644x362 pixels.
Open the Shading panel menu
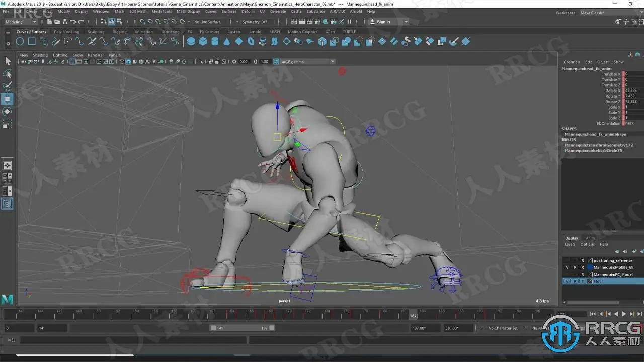tap(40, 55)
